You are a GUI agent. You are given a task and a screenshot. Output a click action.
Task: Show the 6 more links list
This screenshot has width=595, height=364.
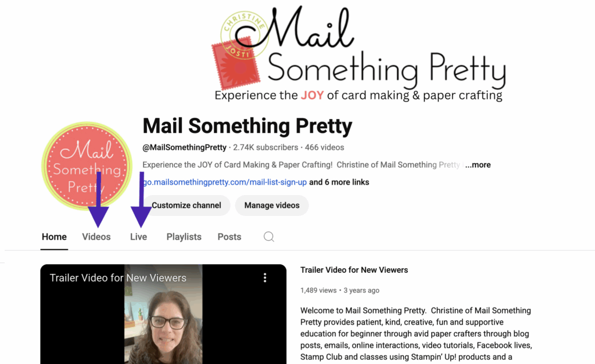(x=339, y=182)
